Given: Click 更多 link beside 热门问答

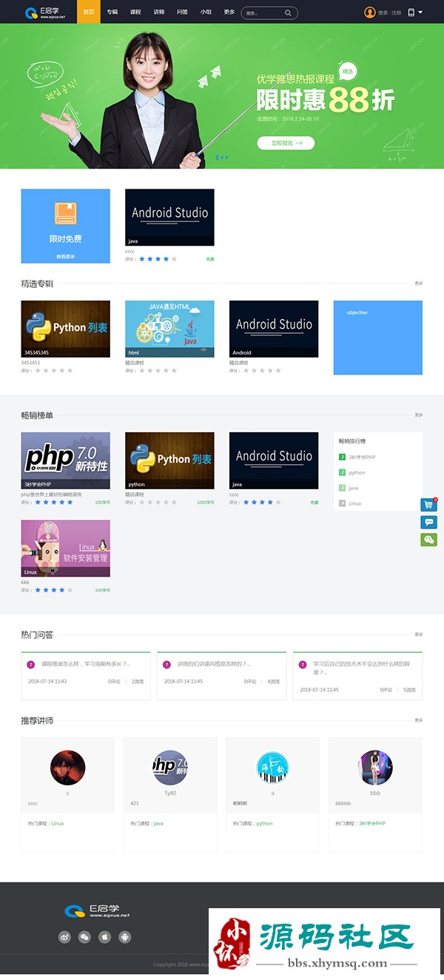Looking at the screenshot, I should (x=419, y=634).
